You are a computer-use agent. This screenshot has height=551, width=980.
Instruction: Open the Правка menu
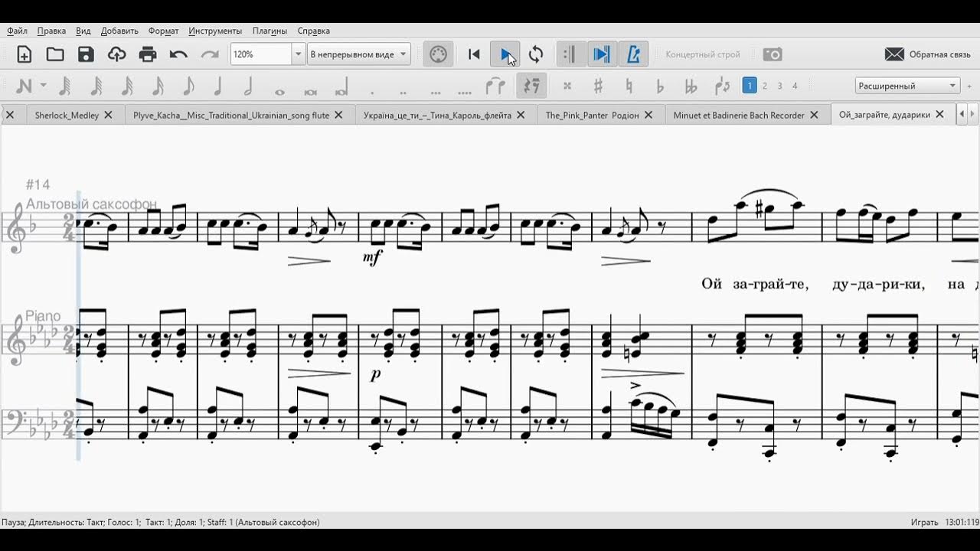pyautogui.click(x=51, y=31)
